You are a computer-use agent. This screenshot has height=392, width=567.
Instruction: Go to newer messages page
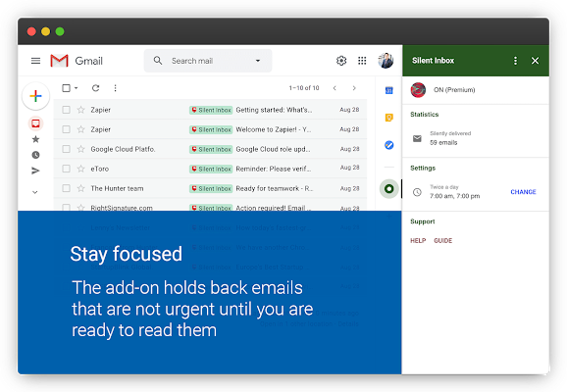tap(335, 88)
